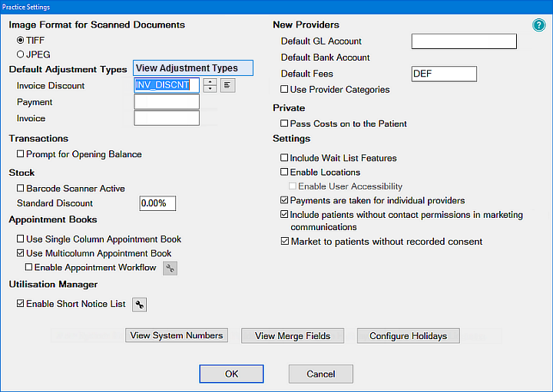Open Invoice Discount lookup list icon
This screenshot has width=553, height=392.
tap(228, 85)
